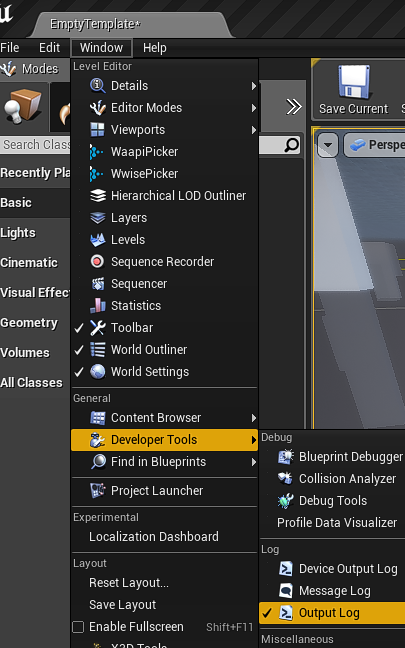Click the Layers icon
The width and height of the screenshot is (405, 648).
(98, 218)
